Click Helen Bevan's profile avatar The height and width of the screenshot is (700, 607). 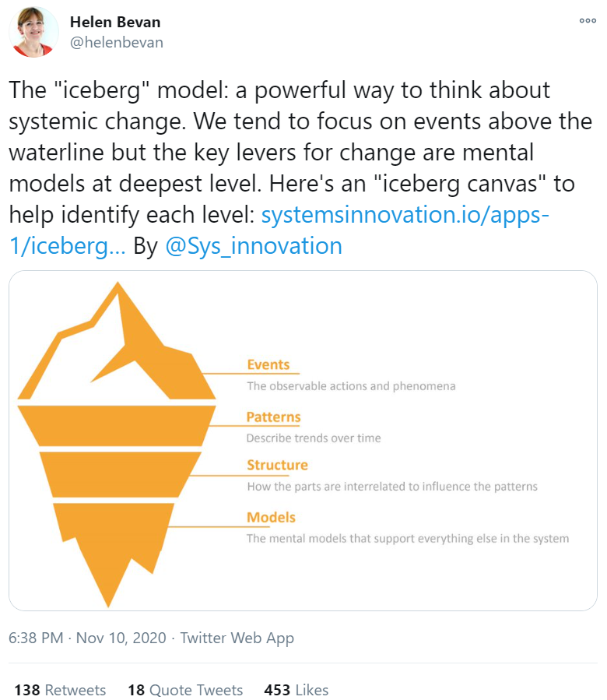click(34, 32)
